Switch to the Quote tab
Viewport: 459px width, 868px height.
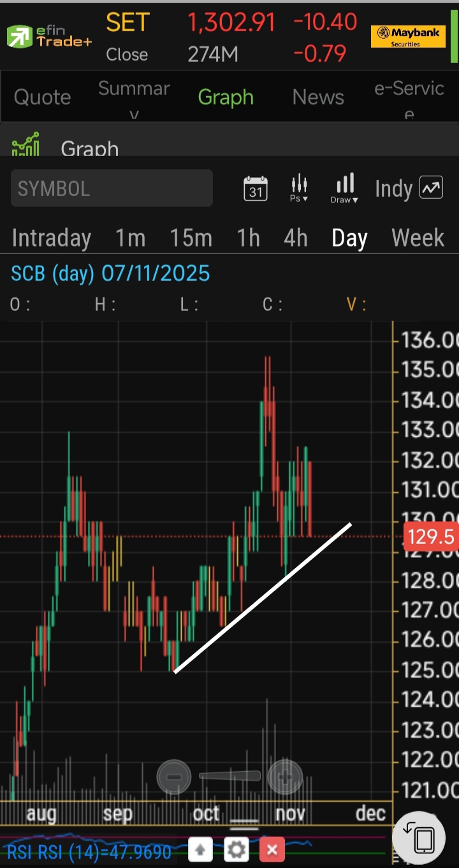42,97
